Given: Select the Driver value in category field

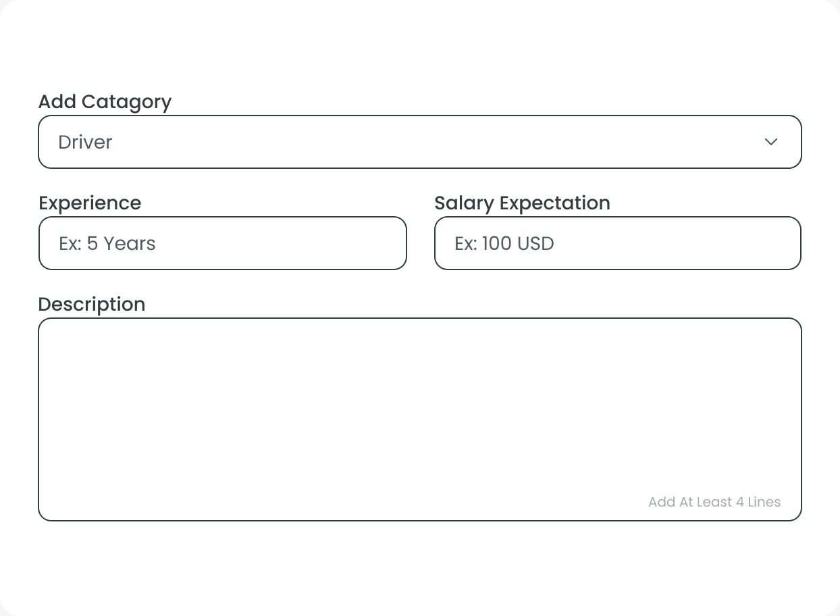Looking at the screenshot, I should (86, 142).
